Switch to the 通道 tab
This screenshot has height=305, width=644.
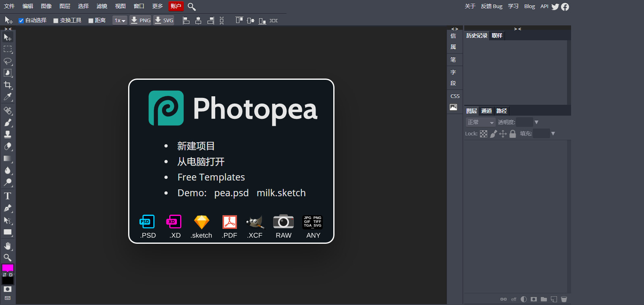click(486, 111)
